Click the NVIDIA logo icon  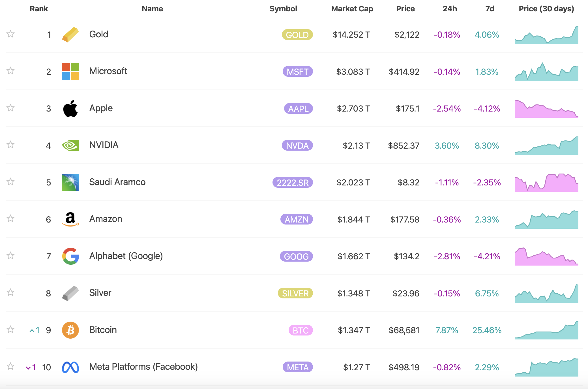[x=70, y=146]
